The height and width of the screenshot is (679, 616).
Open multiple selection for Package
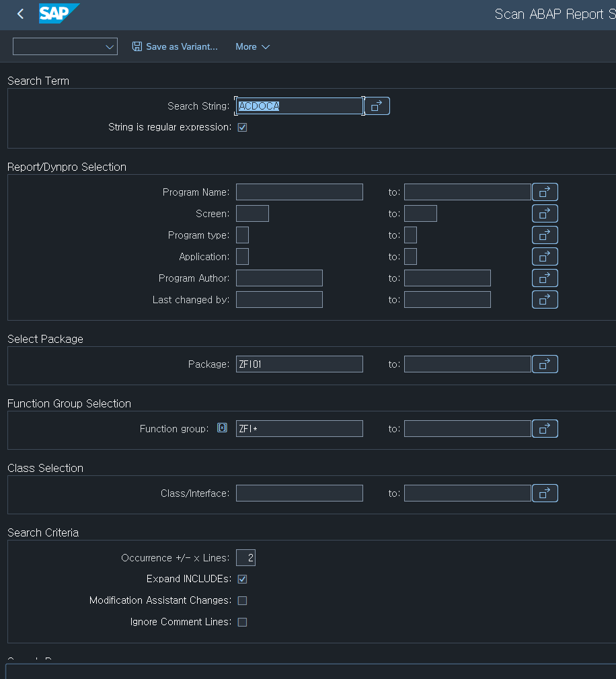tap(545, 364)
